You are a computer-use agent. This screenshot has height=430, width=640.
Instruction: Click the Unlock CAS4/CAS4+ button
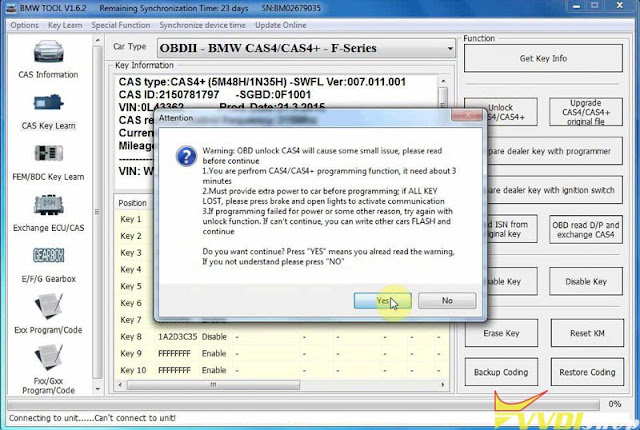click(x=512, y=112)
